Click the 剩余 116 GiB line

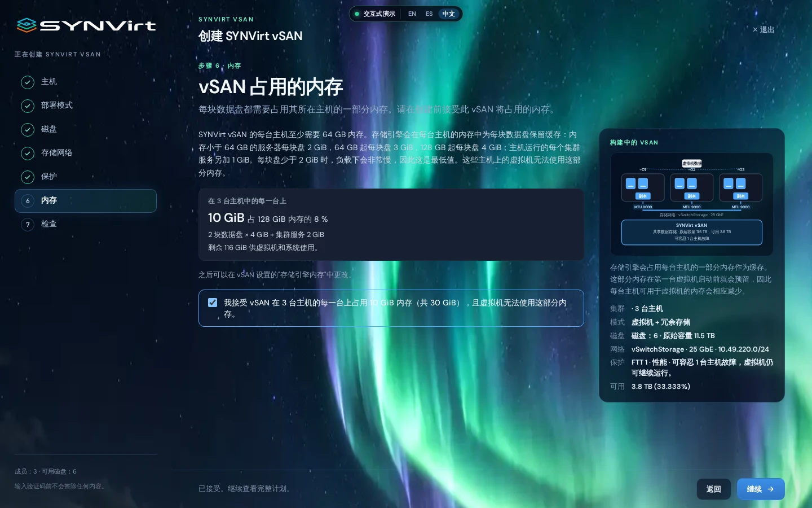pos(264,248)
